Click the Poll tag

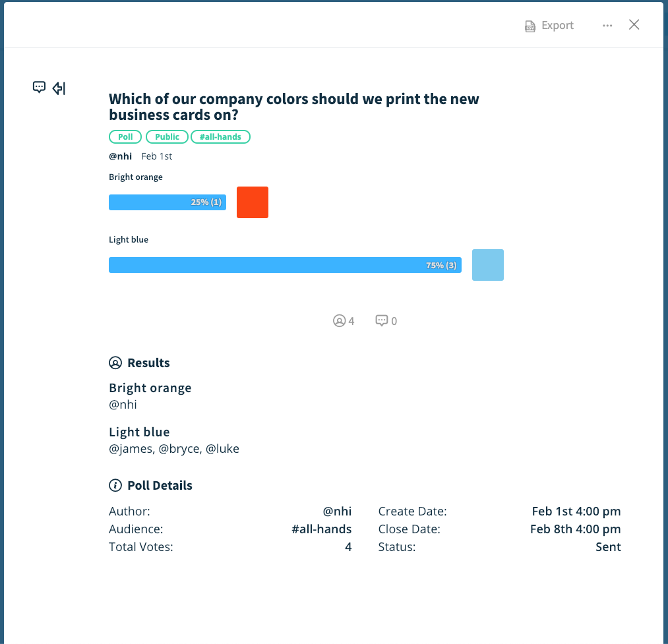click(x=125, y=137)
